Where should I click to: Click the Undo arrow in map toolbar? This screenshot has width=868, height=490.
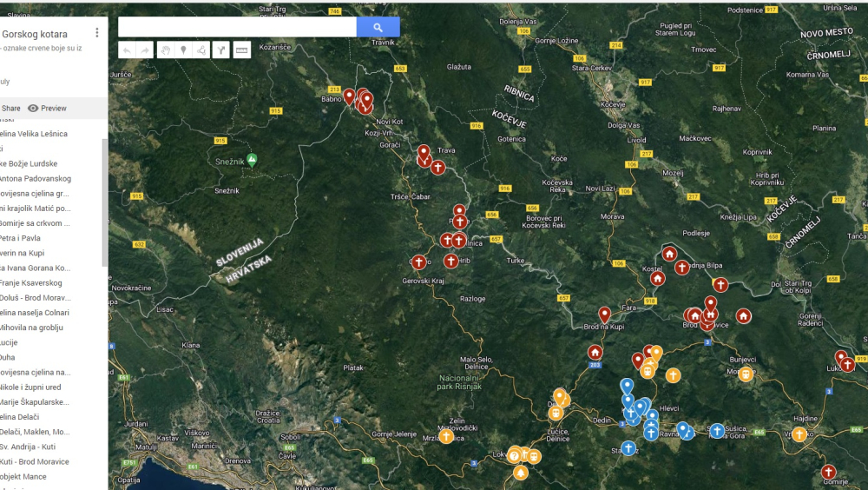[127, 50]
